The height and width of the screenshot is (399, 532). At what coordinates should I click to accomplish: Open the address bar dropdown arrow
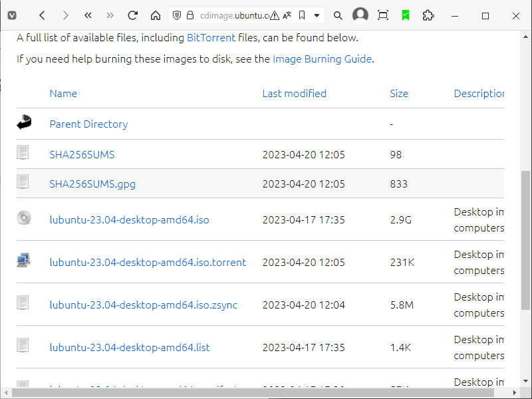[317, 15]
